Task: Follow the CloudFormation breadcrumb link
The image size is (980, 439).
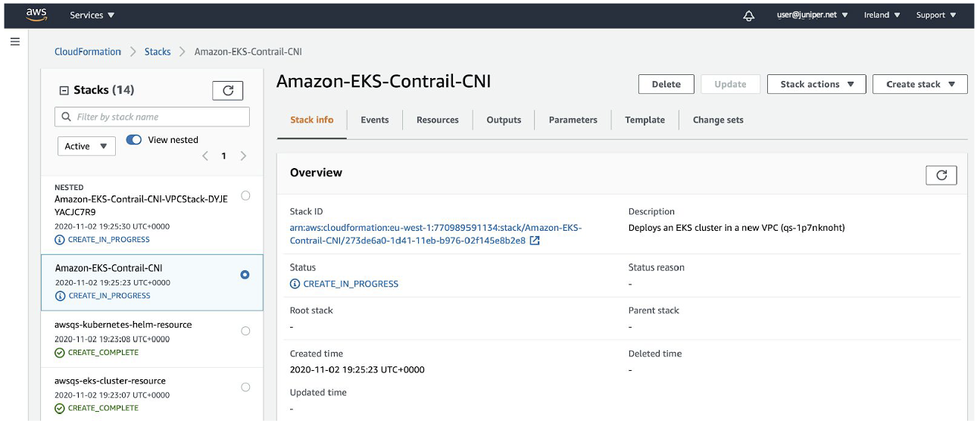Action: tap(88, 51)
